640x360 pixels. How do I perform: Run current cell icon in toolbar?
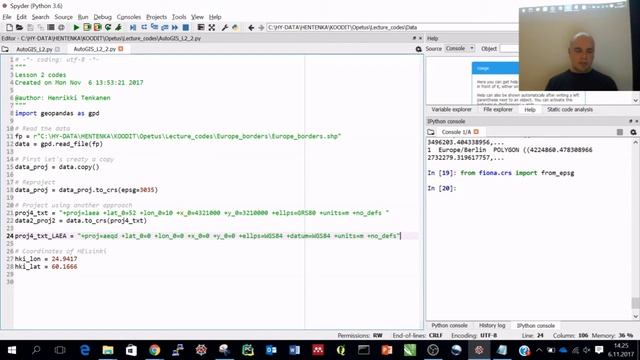pyautogui.click(x=87, y=27)
